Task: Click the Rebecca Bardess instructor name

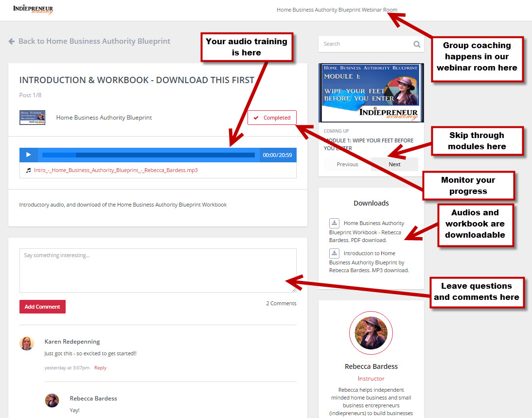Action: coord(371,366)
